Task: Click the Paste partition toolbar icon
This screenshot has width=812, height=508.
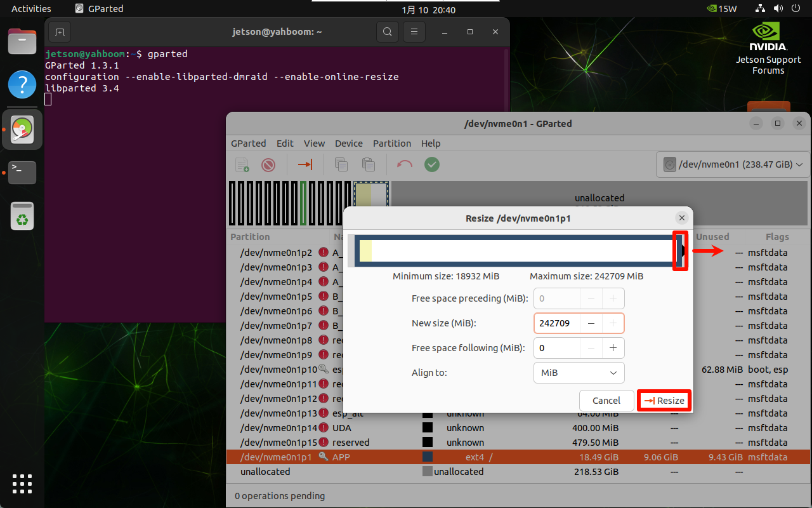Action: (x=368, y=164)
